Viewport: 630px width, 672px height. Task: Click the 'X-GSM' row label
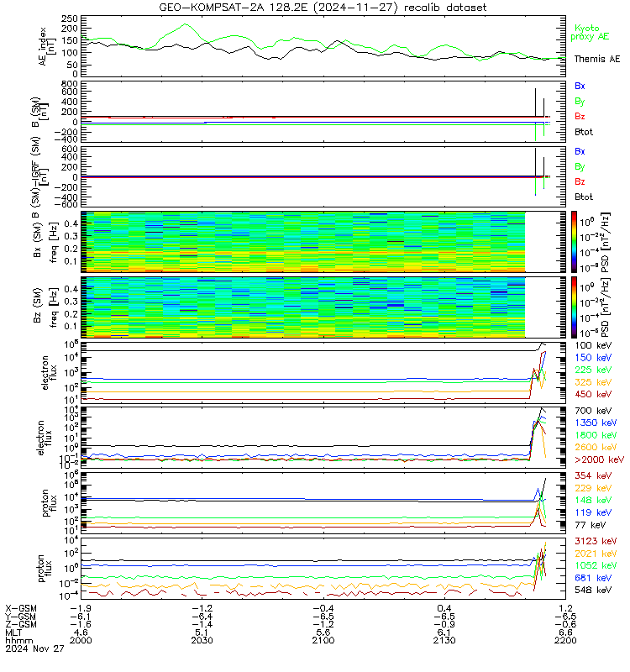(x=20, y=608)
